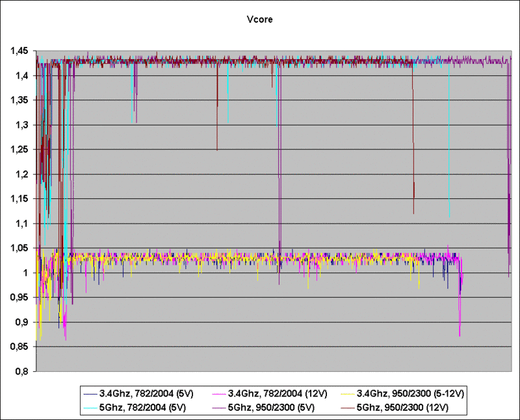Select legend entry 5Ghz, 950/2300 (12V)
Image resolution: width=520 pixels, height=420 pixels.
pos(395,408)
